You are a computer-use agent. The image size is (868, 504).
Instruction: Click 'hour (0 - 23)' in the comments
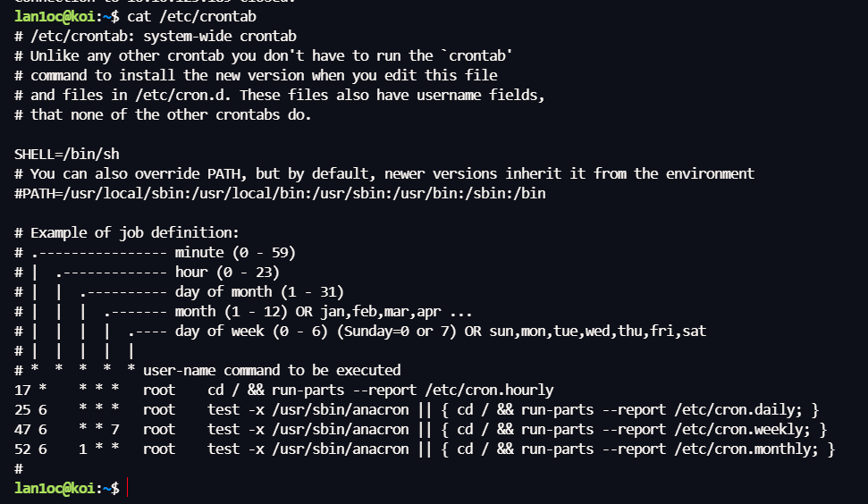(x=227, y=272)
